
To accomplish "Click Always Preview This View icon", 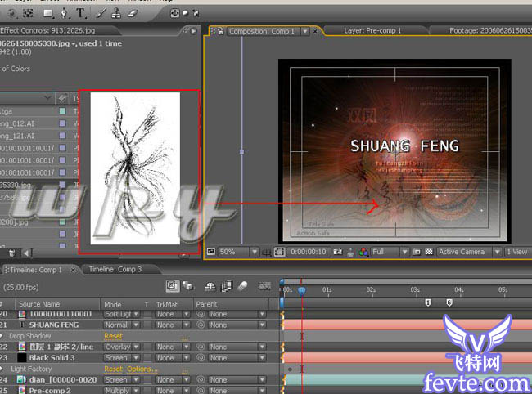I will (x=211, y=252).
